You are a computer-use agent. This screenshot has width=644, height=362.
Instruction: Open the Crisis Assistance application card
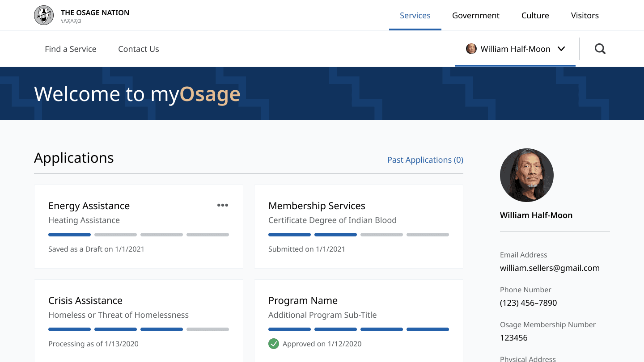pos(139,321)
